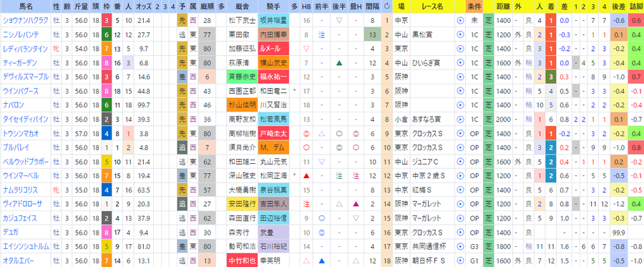Play マーガレット video for ヴィアドロローサ
This screenshot has height=267, width=644.
click(460, 205)
